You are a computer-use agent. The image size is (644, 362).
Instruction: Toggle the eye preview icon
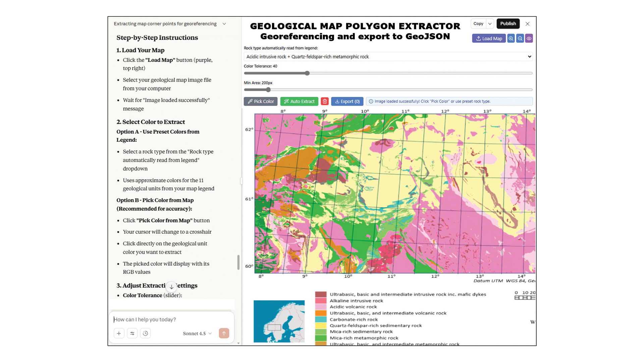[529, 38]
